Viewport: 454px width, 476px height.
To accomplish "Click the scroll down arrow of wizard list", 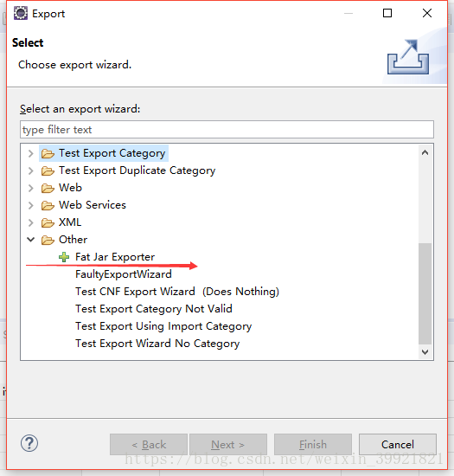I will pyautogui.click(x=425, y=352).
